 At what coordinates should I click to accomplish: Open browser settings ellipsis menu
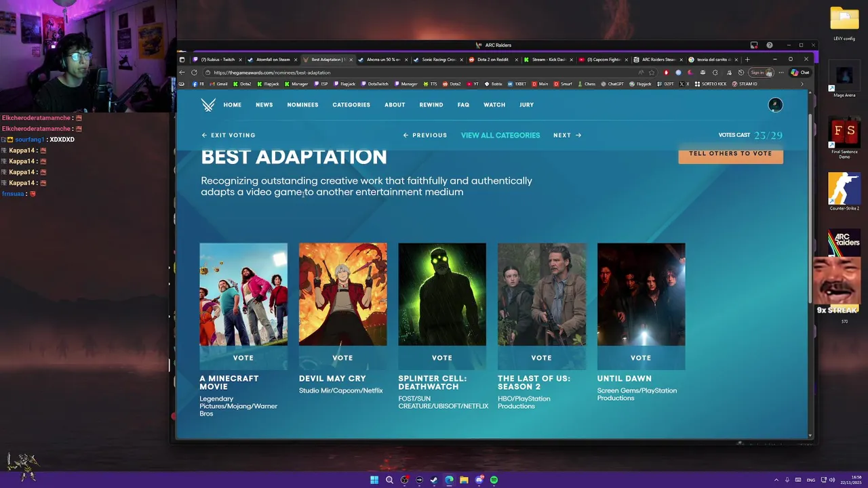tap(781, 73)
